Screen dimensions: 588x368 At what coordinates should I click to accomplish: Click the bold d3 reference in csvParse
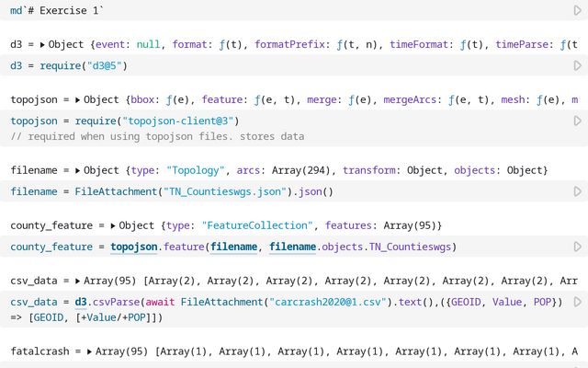point(82,302)
